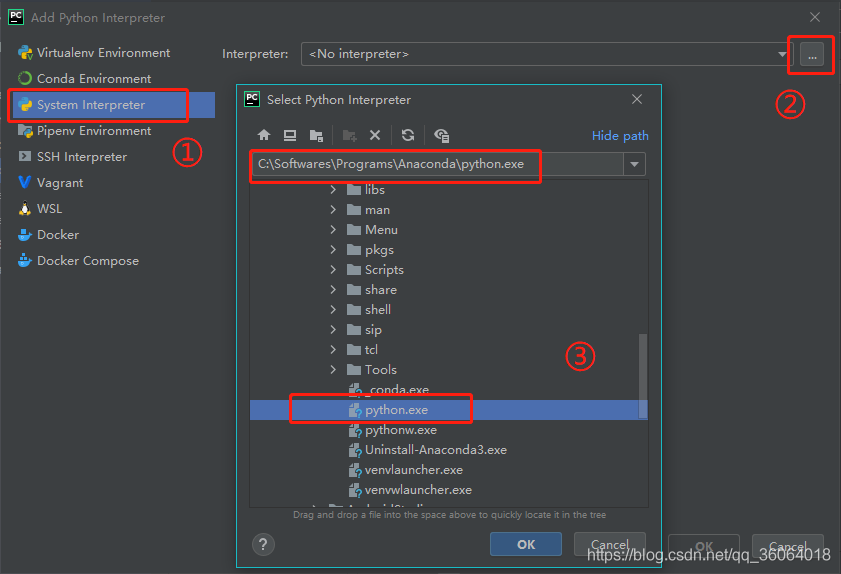The height and width of the screenshot is (574, 841).
Task: Click the Home directory icon
Action: (264, 135)
